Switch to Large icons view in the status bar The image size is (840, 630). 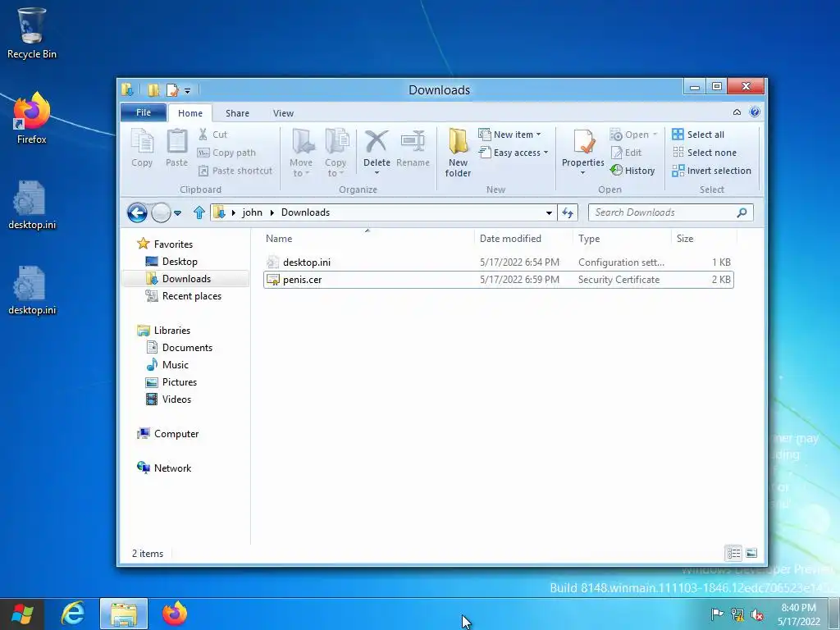tap(751, 553)
